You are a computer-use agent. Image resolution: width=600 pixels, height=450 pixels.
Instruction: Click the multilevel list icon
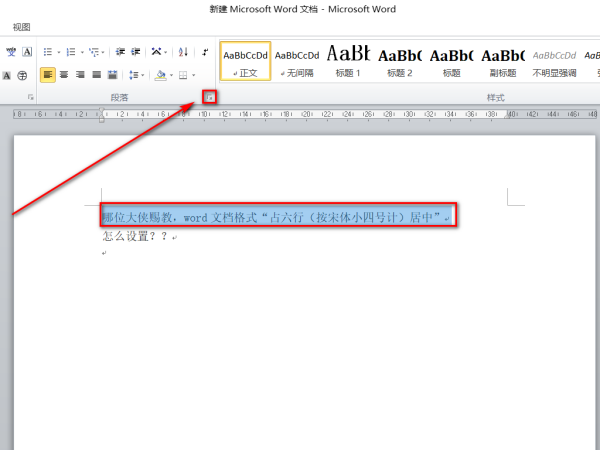[x=94, y=52]
